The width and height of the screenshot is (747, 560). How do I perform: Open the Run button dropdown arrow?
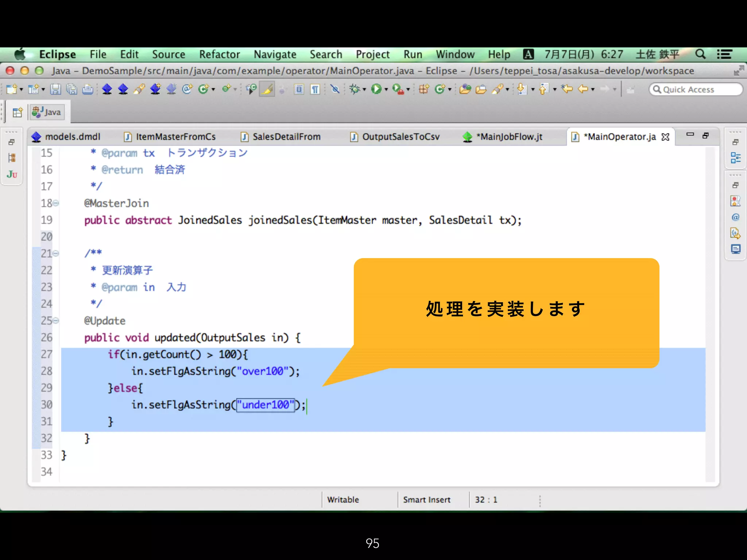coord(386,90)
